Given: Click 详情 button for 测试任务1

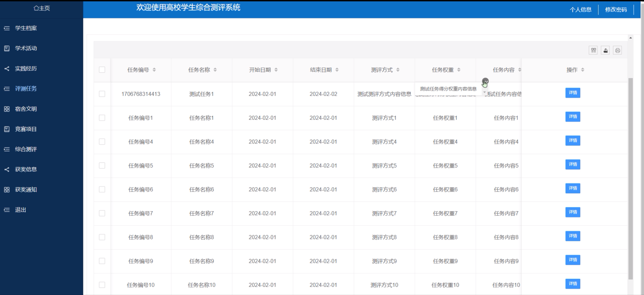Looking at the screenshot, I should coord(573,93).
